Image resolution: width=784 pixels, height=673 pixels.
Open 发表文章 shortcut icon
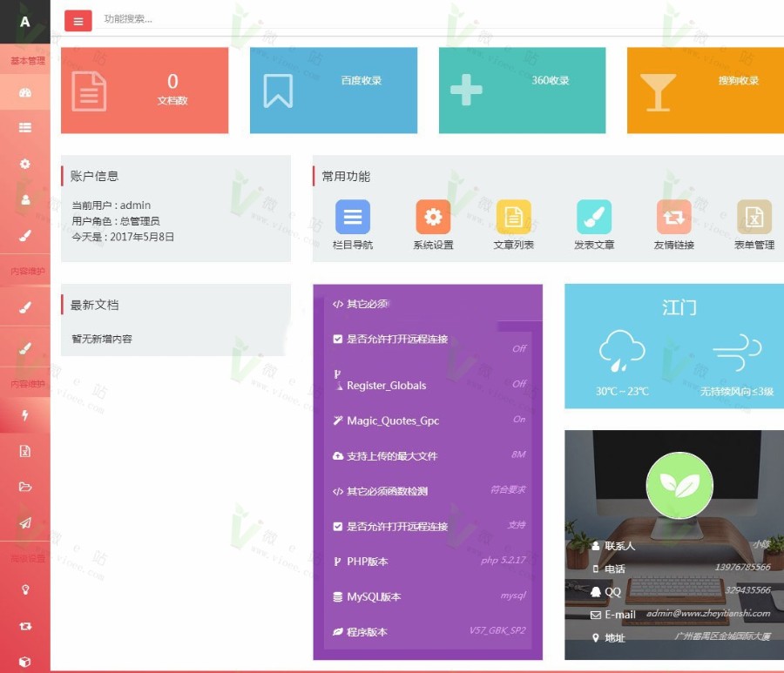click(x=594, y=216)
